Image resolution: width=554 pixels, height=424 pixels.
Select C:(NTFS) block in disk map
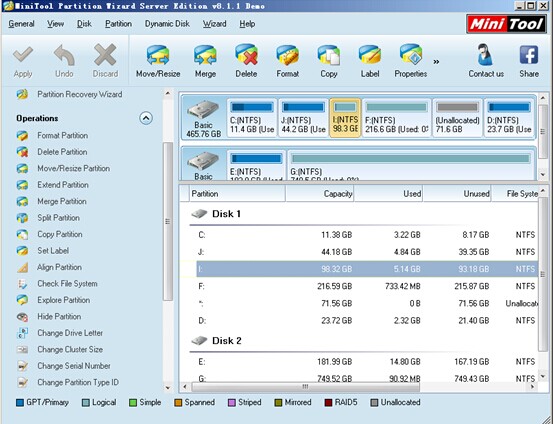[x=252, y=118]
